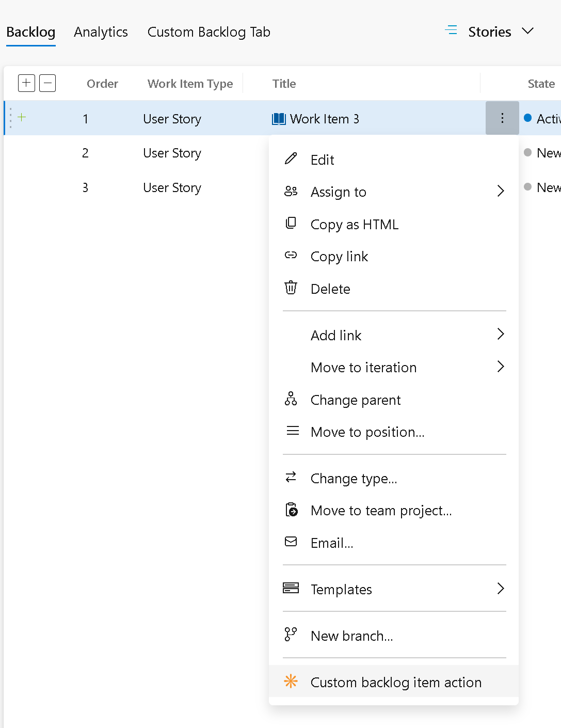
Task: Expand the Templates submenu
Action: pyautogui.click(x=341, y=589)
